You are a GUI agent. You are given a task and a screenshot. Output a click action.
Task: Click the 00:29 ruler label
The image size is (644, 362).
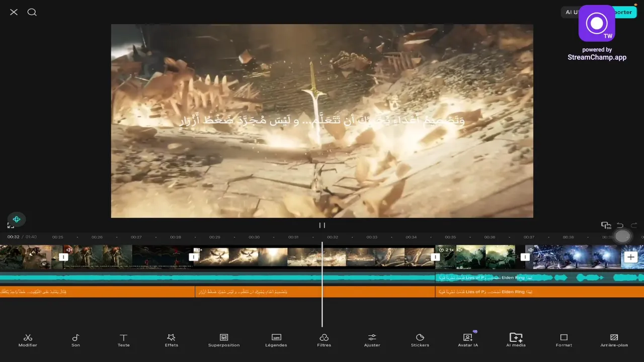tap(215, 237)
